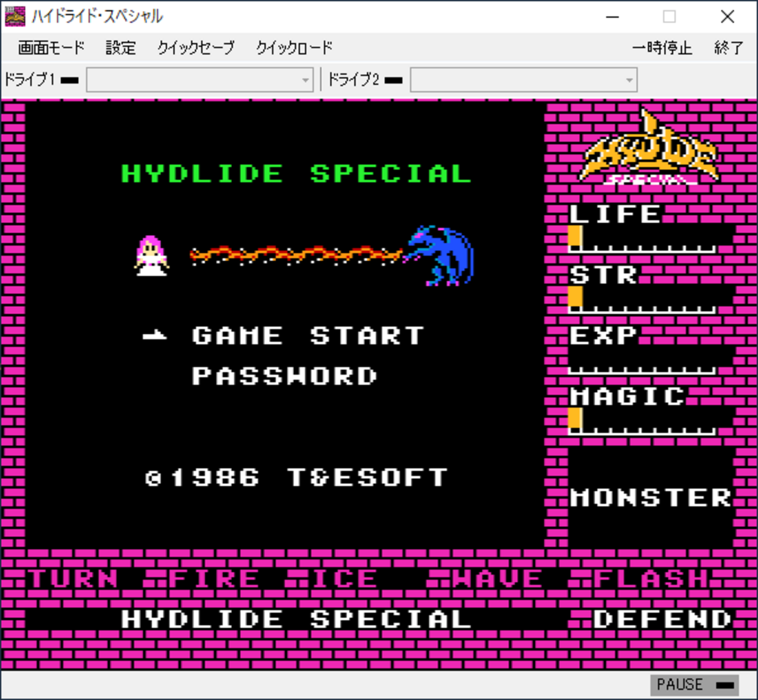This screenshot has width=758, height=700.
Task: Select GAME START on title screen
Action: [x=308, y=336]
